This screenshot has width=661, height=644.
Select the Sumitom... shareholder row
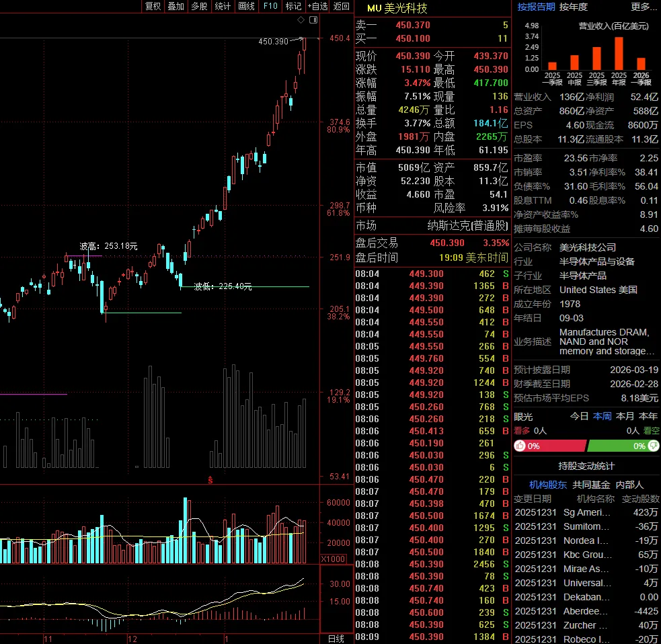point(587,527)
